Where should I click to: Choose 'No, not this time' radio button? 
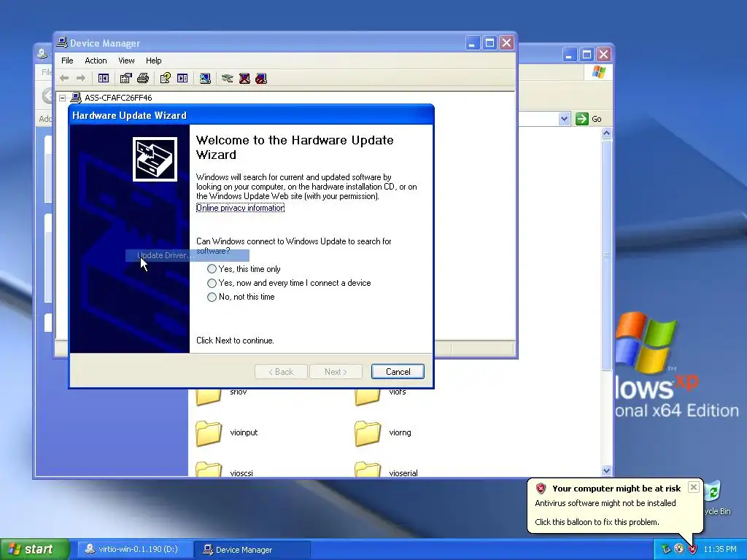[212, 297]
